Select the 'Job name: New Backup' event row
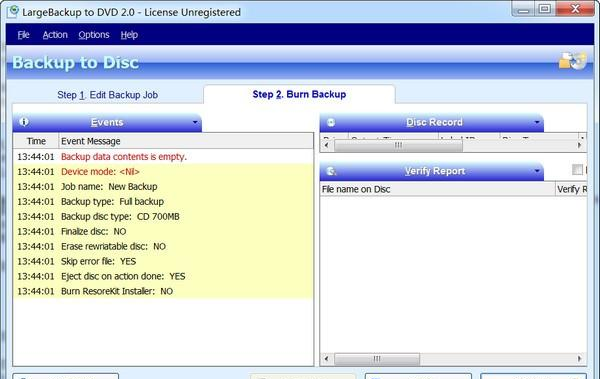The height and width of the screenshot is (379, 600). pyautogui.click(x=163, y=186)
